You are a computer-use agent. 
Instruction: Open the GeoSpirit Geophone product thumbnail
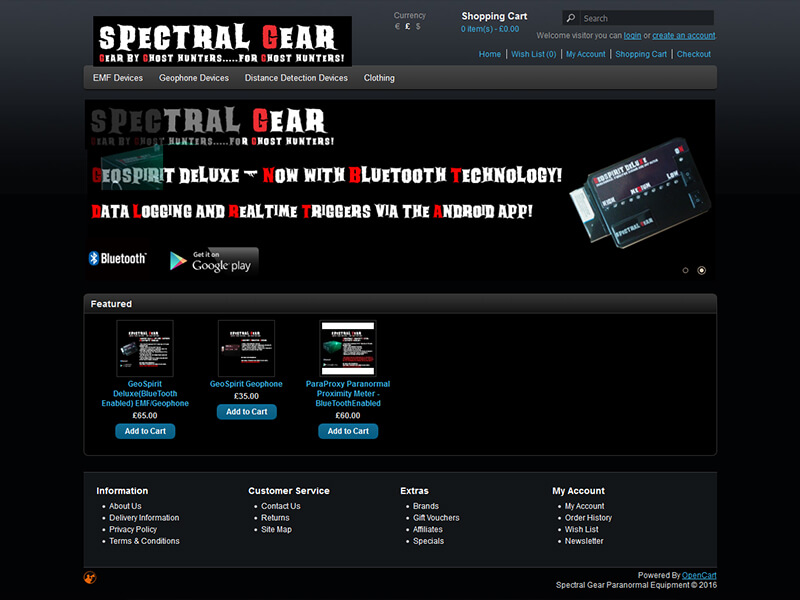[246, 348]
